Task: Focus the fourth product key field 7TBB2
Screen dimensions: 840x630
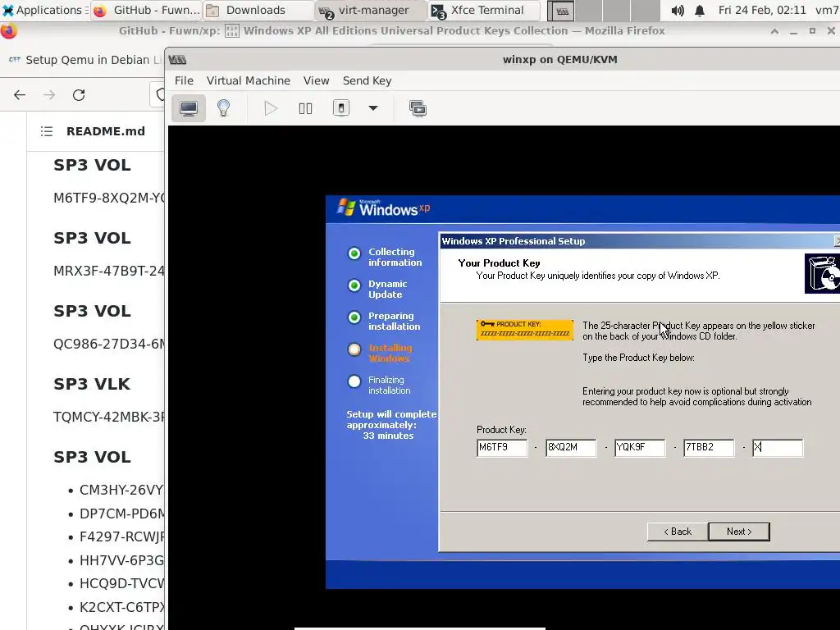Action: tap(709, 447)
